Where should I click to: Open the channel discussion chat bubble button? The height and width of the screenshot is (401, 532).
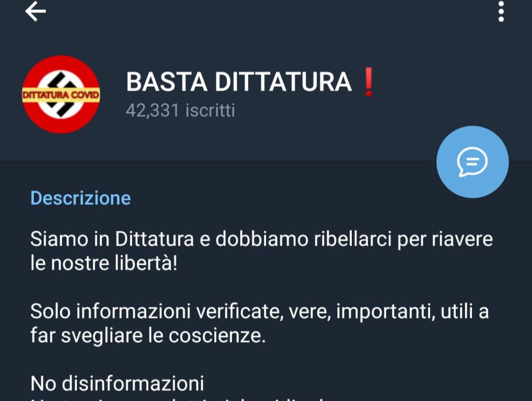point(472,162)
